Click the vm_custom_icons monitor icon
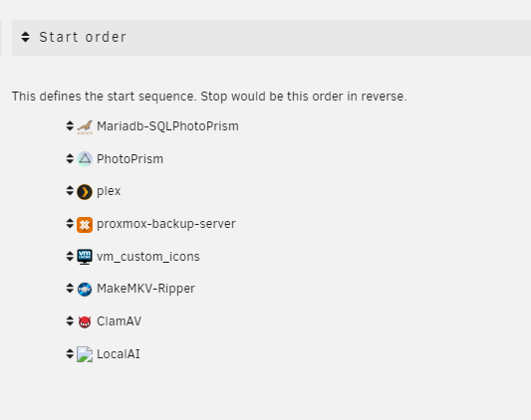Image resolution: width=531 pixels, height=420 pixels. point(85,257)
